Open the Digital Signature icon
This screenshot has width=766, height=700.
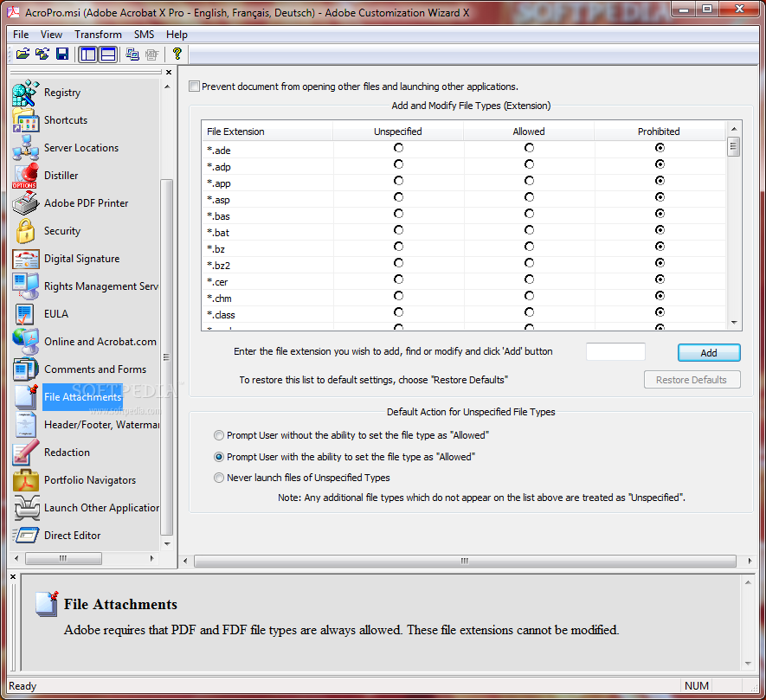point(25,259)
